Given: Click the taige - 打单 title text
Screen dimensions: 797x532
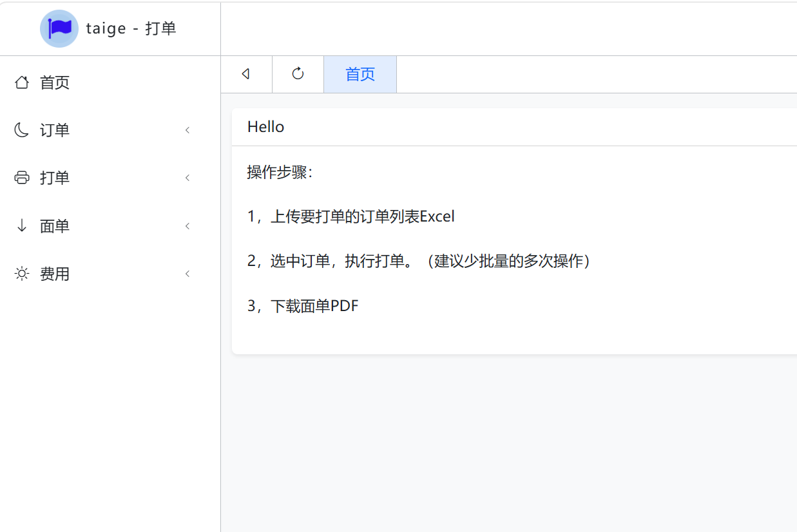Looking at the screenshot, I should click(x=131, y=28).
